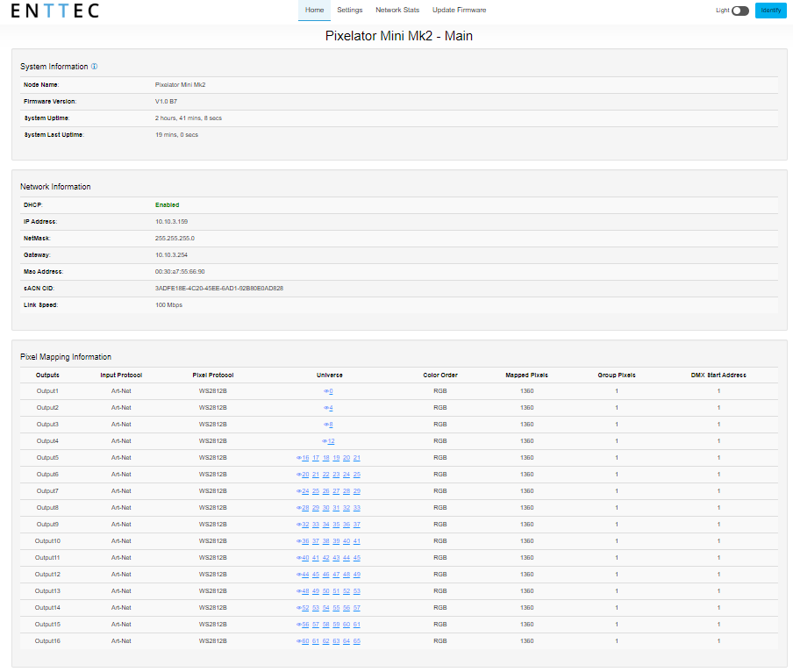Image resolution: width=793 pixels, height=672 pixels.
Task: Click the Color Order column header
Action: pyautogui.click(x=440, y=375)
